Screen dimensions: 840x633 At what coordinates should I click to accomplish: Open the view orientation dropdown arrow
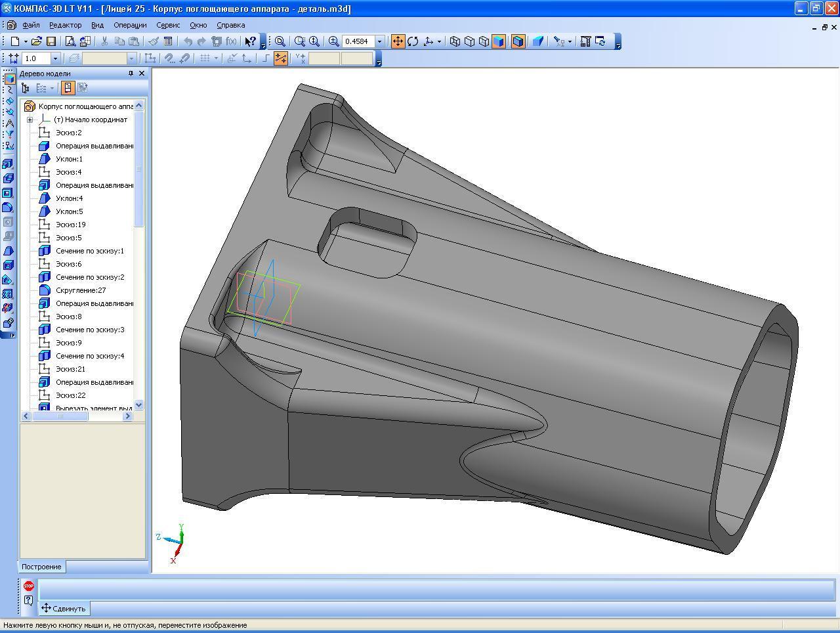tap(439, 41)
